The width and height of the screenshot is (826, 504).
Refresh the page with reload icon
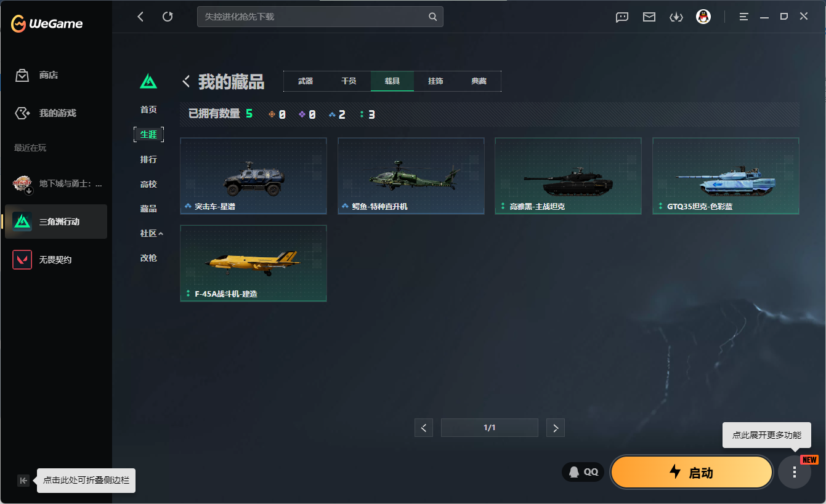click(x=168, y=17)
